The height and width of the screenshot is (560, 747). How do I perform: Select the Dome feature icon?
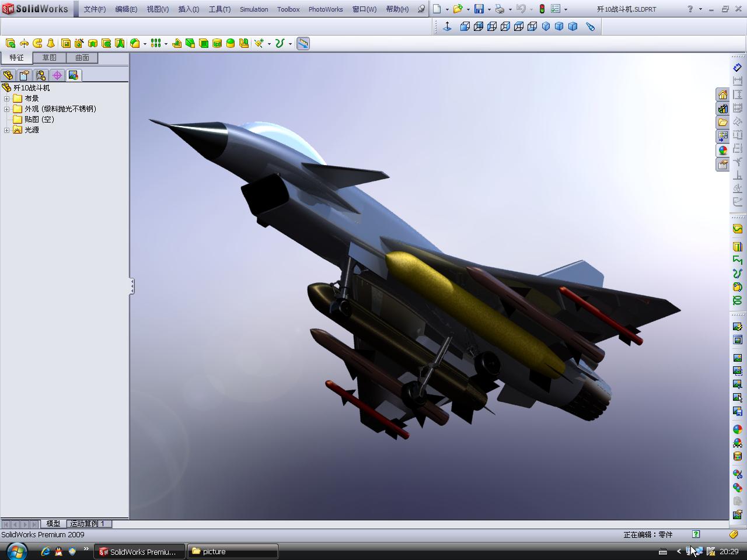231,43
